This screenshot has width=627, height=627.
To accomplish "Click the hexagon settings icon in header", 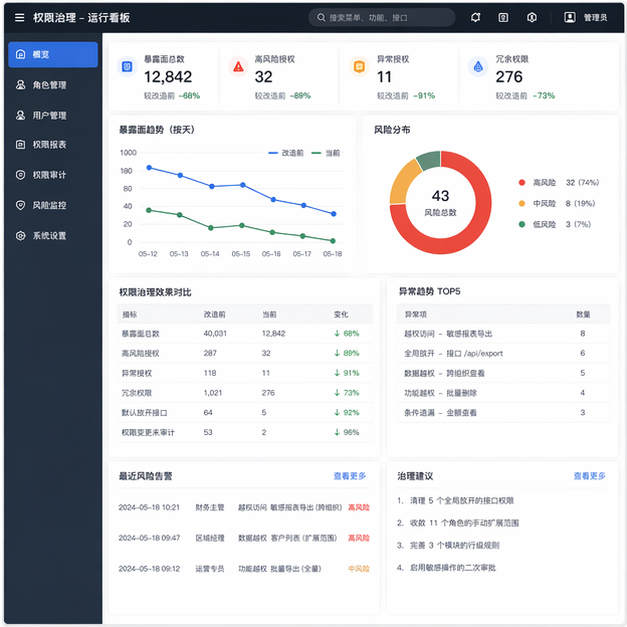I will tap(531, 18).
